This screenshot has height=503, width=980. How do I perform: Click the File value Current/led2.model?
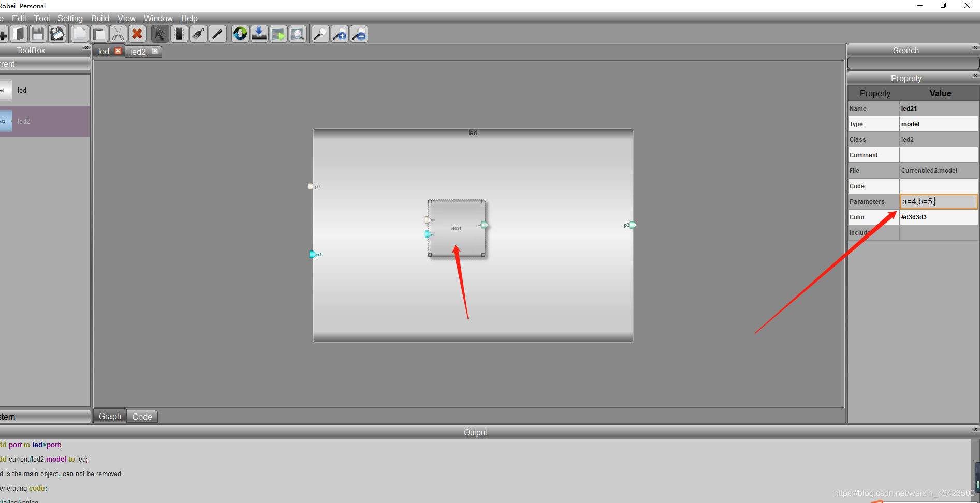(939, 171)
